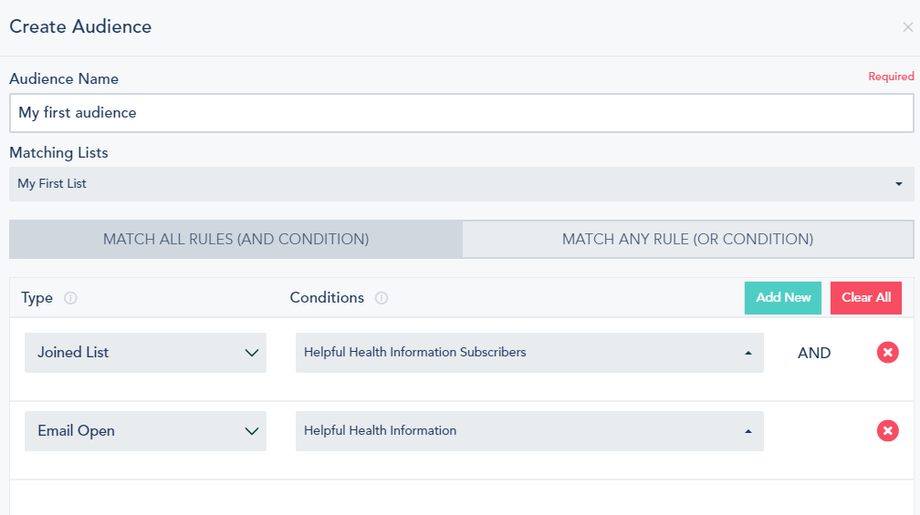Viewport: 920px width, 515px height.
Task: Click the info icon beside Conditions
Action: (x=381, y=298)
